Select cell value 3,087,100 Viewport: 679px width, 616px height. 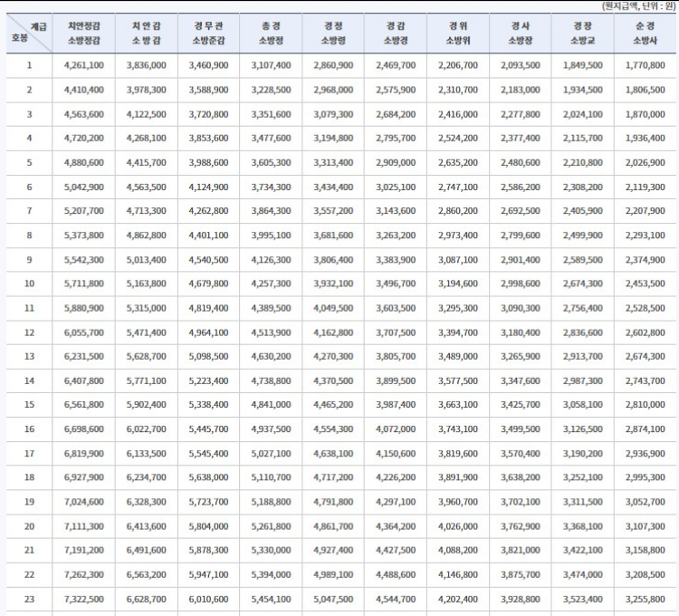tap(458, 260)
